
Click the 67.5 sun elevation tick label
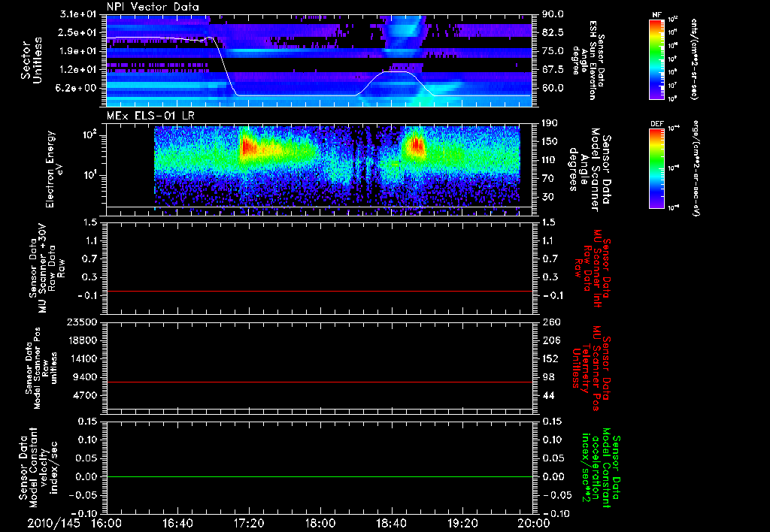pyautogui.click(x=553, y=70)
